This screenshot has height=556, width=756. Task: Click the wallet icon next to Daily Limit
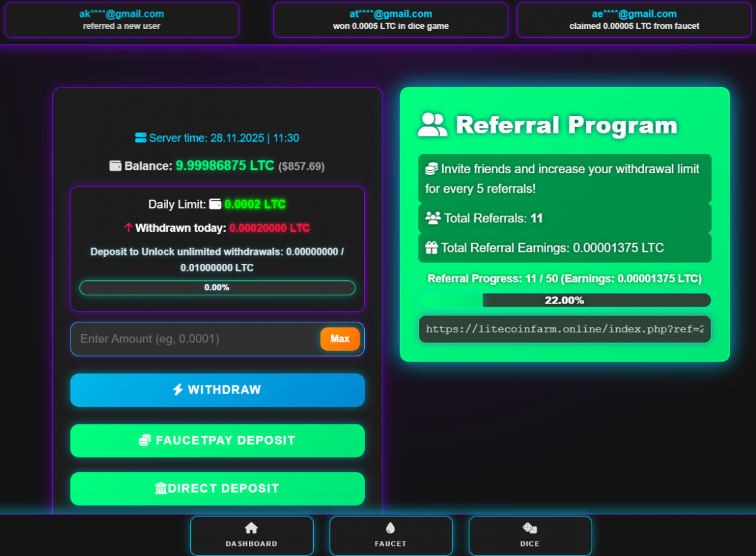point(215,204)
